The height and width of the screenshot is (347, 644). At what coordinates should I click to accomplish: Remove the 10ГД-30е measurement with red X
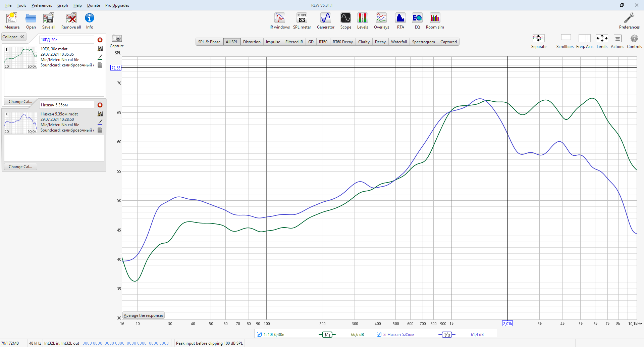click(x=100, y=40)
